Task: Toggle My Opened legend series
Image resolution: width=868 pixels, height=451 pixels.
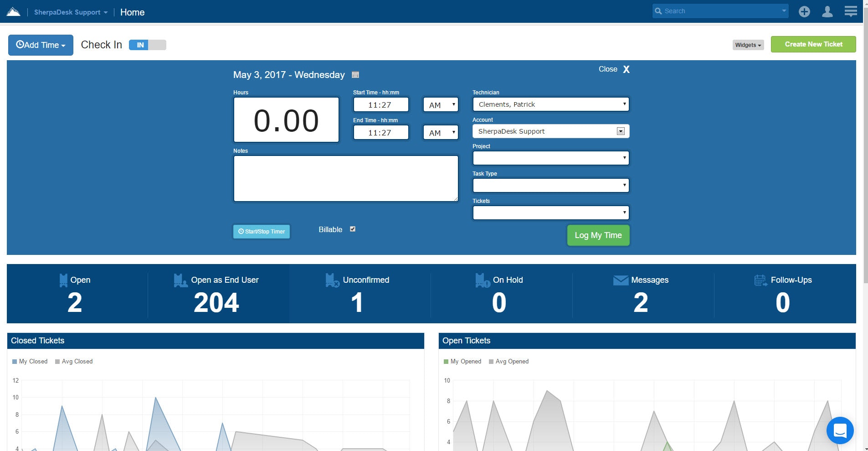Action: tap(462, 361)
